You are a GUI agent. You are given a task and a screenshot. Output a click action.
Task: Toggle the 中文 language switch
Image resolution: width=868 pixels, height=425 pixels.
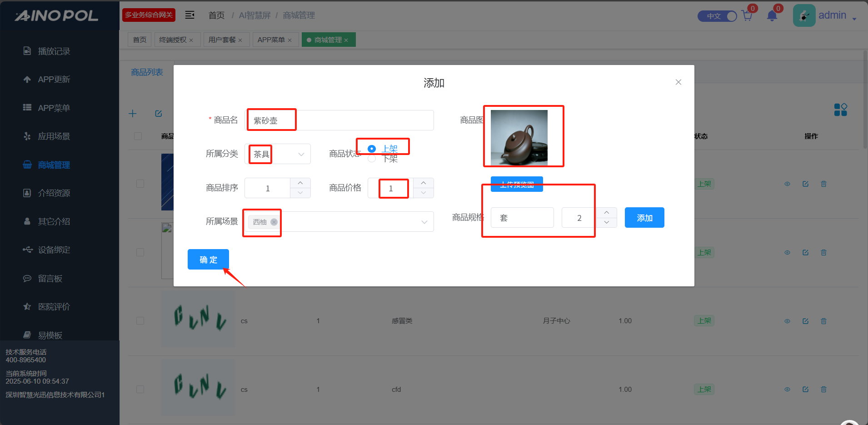pyautogui.click(x=717, y=16)
